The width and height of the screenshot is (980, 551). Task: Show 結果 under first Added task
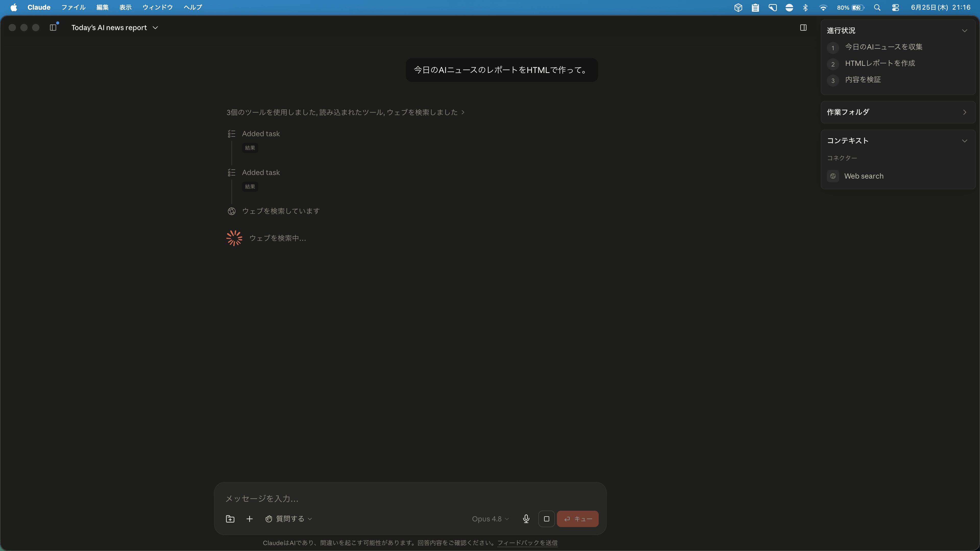click(250, 148)
